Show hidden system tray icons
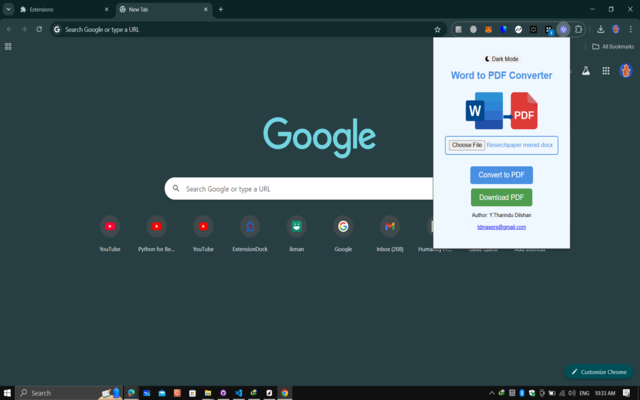The image size is (640, 400). click(x=491, y=393)
